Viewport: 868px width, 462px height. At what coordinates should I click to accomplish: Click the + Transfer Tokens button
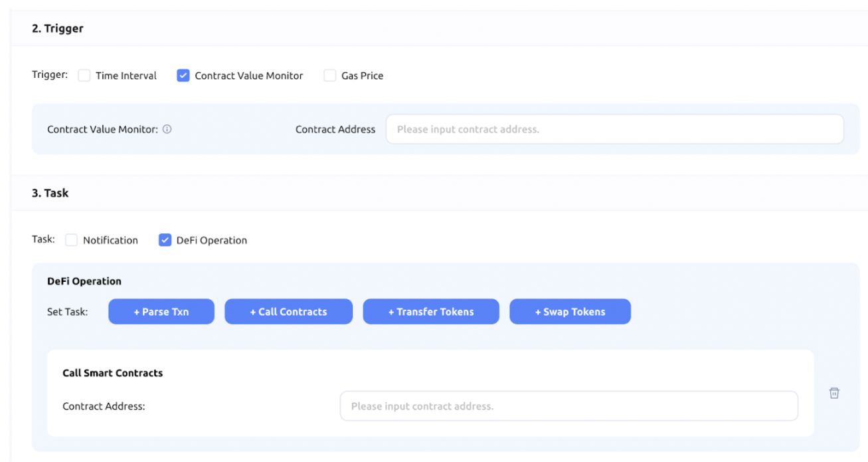point(431,312)
